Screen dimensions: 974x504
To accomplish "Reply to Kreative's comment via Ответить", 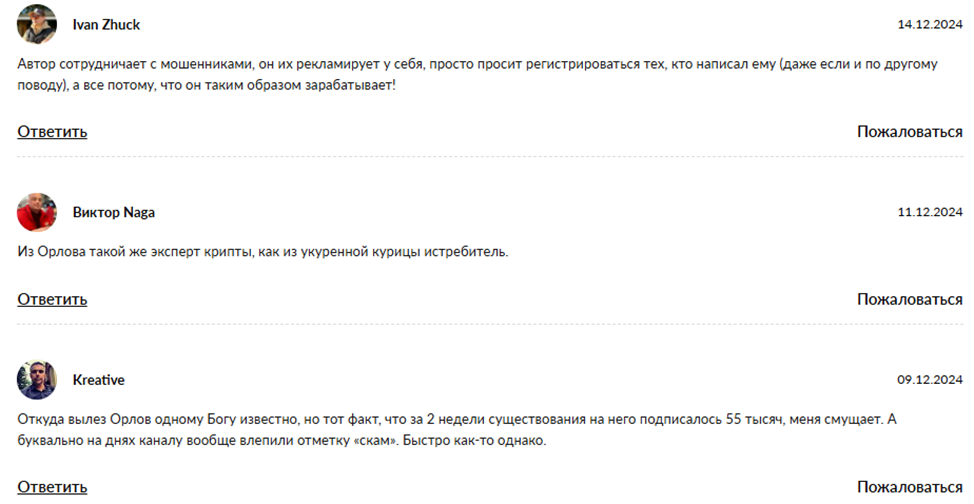I will 52,487.
